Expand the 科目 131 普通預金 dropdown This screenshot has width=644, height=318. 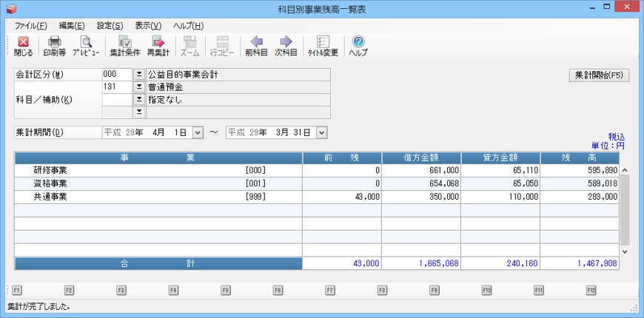click(138, 87)
